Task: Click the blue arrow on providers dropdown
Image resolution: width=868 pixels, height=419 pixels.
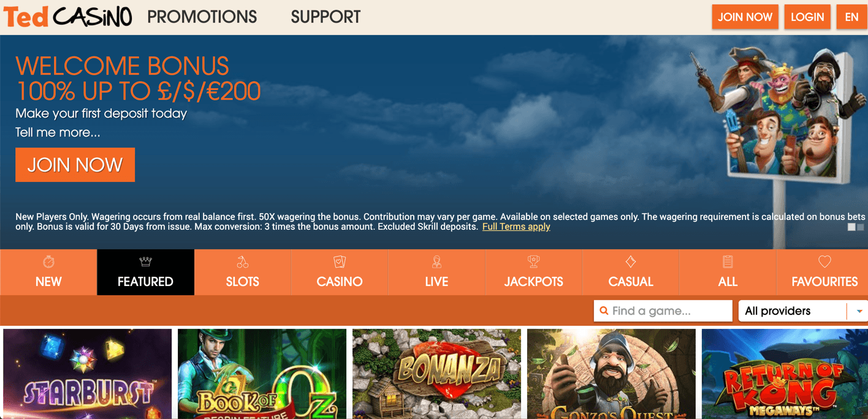Action: (859, 311)
